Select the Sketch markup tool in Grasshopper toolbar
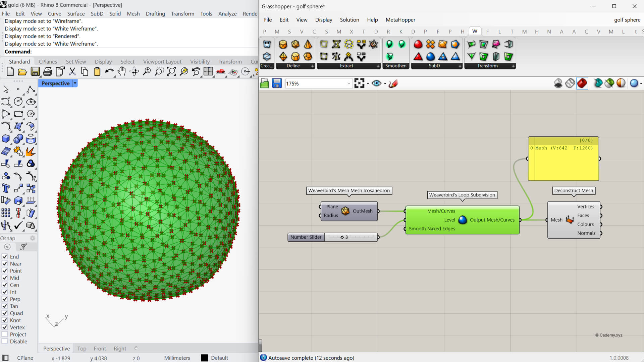This screenshot has height=362, width=644. [x=393, y=83]
